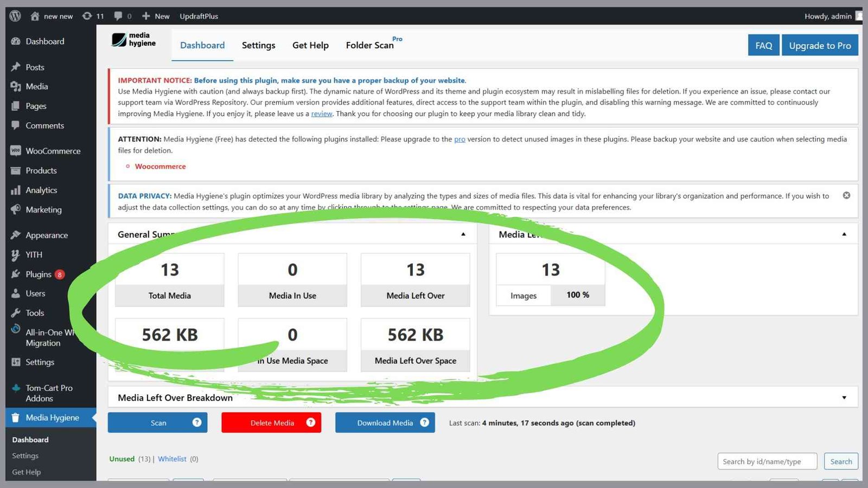The width and height of the screenshot is (868, 488).
Task: Click the Search button
Action: (x=841, y=461)
